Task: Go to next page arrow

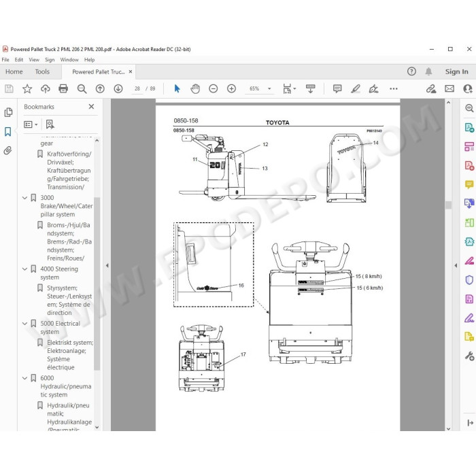Action: pyautogui.click(x=118, y=88)
